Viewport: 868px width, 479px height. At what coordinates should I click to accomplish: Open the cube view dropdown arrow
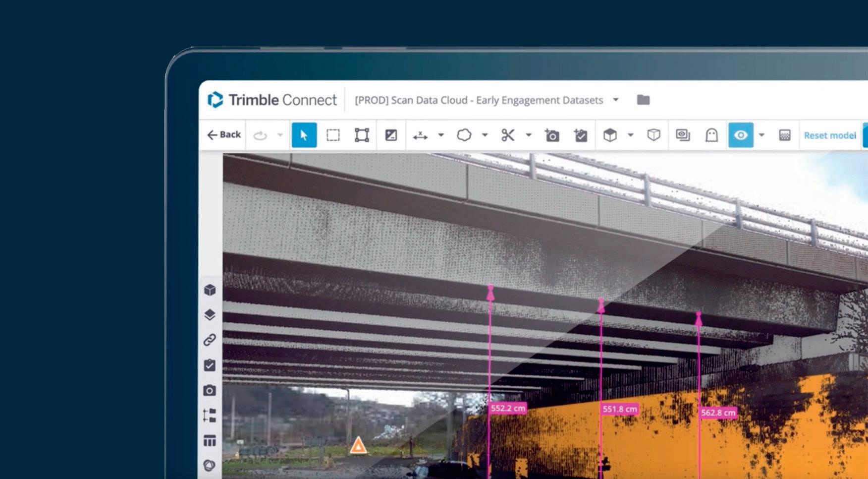click(x=631, y=135)
